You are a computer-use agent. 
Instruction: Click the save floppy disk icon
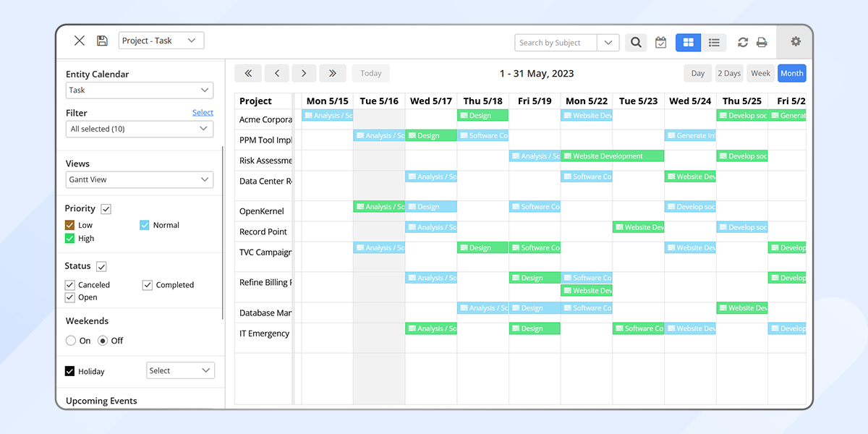pyautogui.click(x=102, y=41)
